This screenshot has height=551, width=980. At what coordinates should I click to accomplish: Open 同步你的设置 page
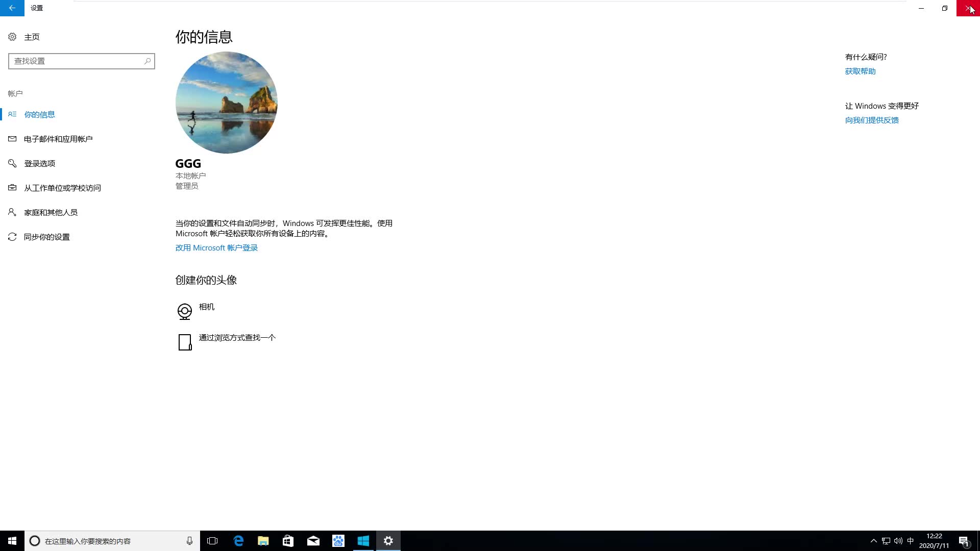[47, 237]
